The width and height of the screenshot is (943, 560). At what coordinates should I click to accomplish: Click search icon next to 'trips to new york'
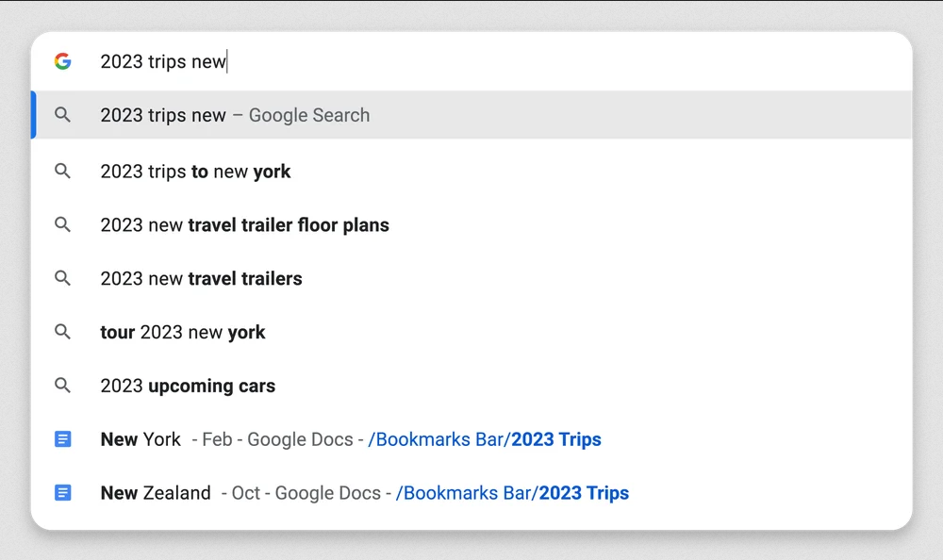(62, 172)
